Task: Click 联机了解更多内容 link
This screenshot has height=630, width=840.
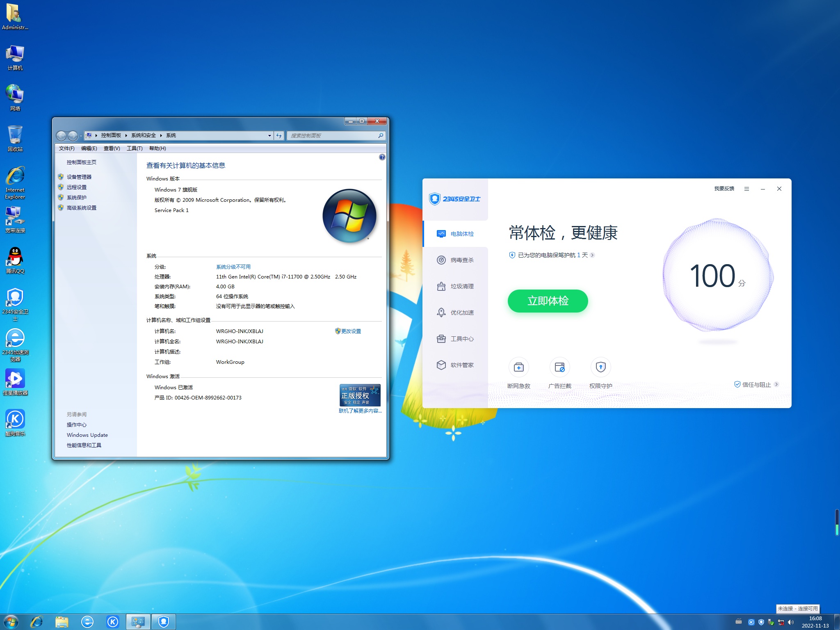Action: [360, 411]
